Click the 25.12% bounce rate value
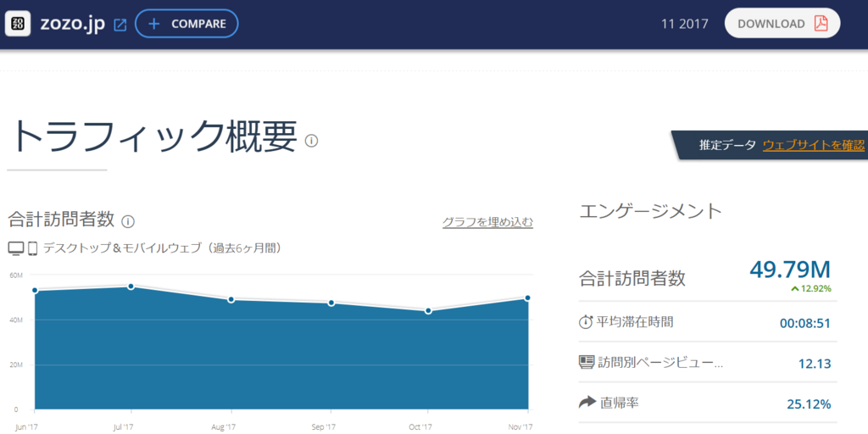 (809, 404)
